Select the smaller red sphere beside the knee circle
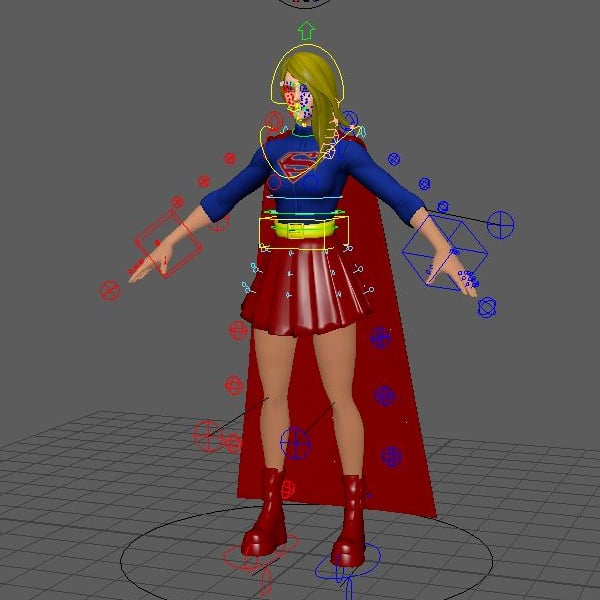 pyautogui.click(x=233, y=443)
